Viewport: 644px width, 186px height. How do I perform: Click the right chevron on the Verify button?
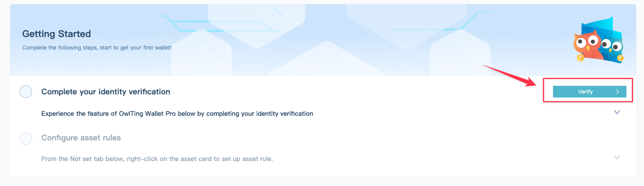point(617,92)
